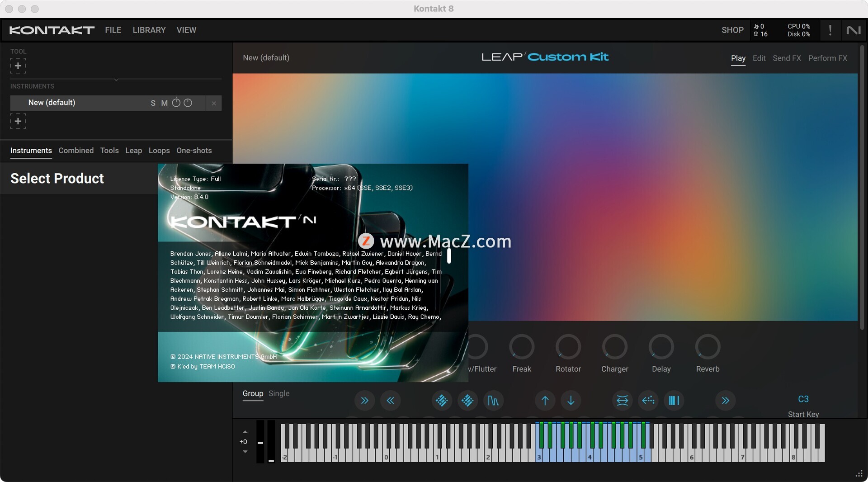The height and width of the screenshot is (482, 868).
Task: Switch to the Loops browser tab
Action: point(159,151)
